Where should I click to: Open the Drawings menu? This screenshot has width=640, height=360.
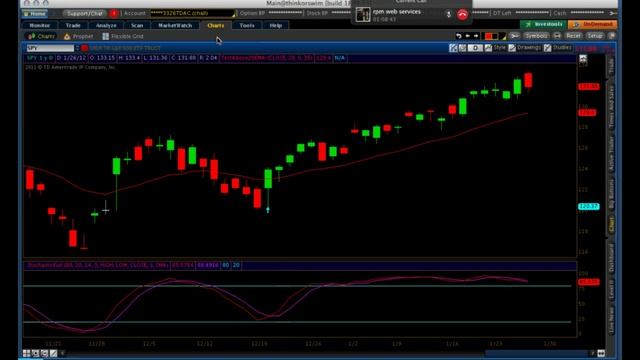[x=525, y=48]
